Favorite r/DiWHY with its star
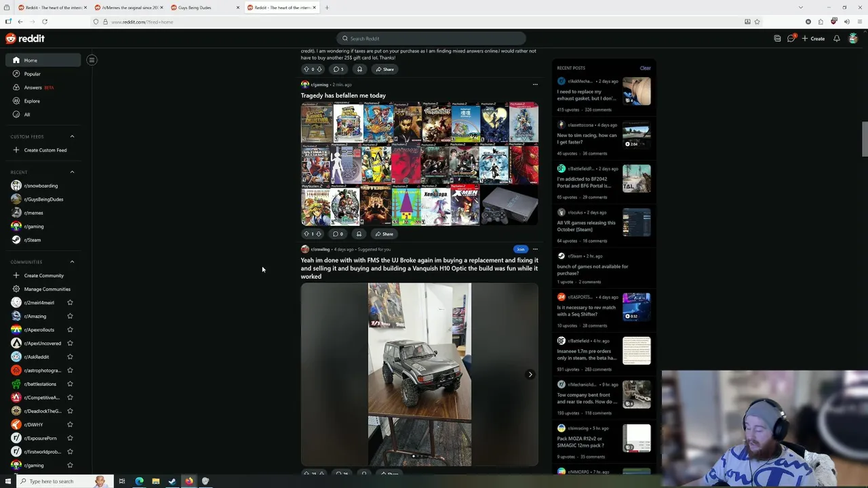Viewport: 868px width, 488px height. [x=70, y=424]
